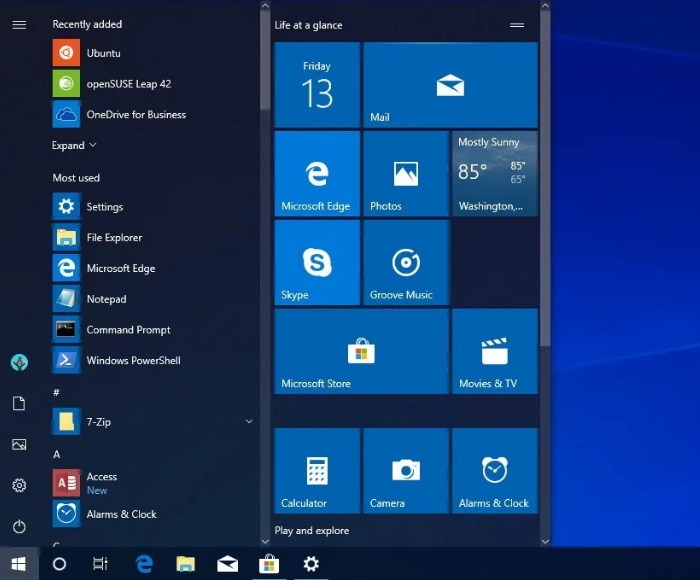The image size is (700, 580).
Task: Open the Friday 13 calendar tile
Action: 317,85
